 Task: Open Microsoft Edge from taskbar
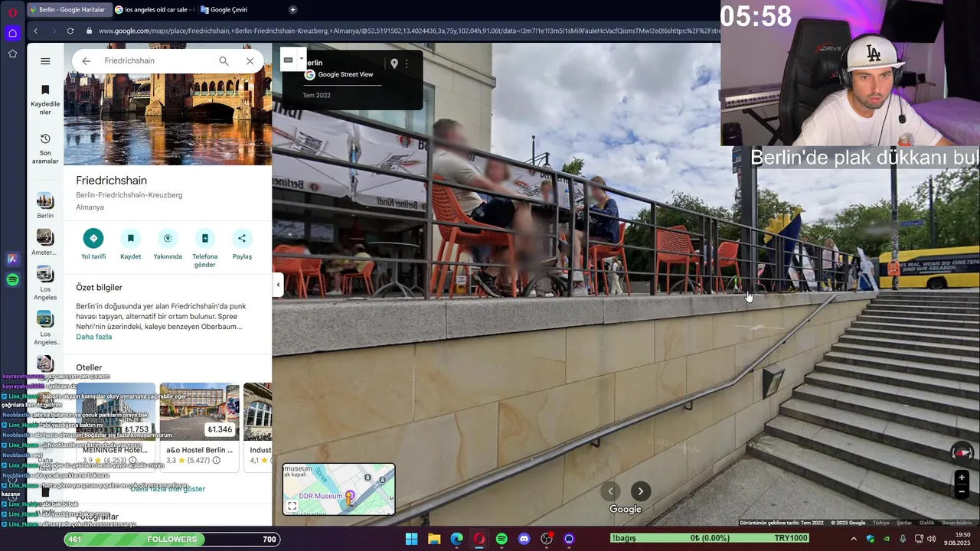456,539
